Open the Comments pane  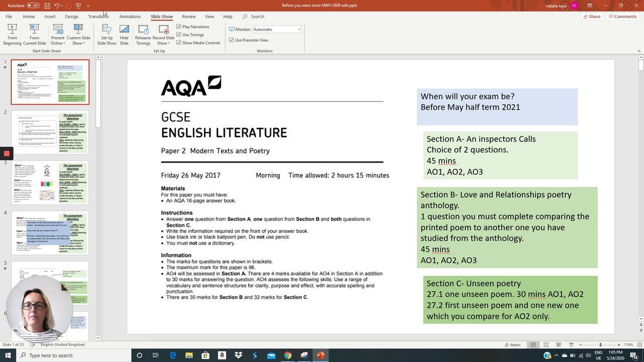point(622,17)
